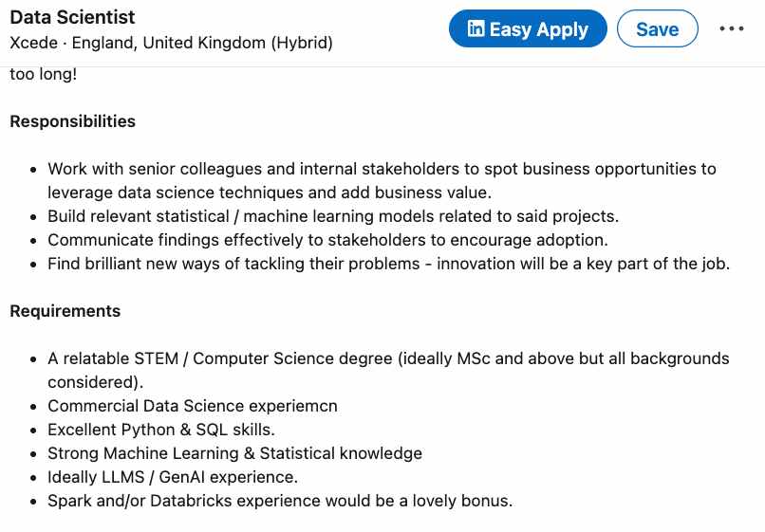Click the Data Scientist job title
This screenshot has width=765, height=532.
(x=72, y=18)
